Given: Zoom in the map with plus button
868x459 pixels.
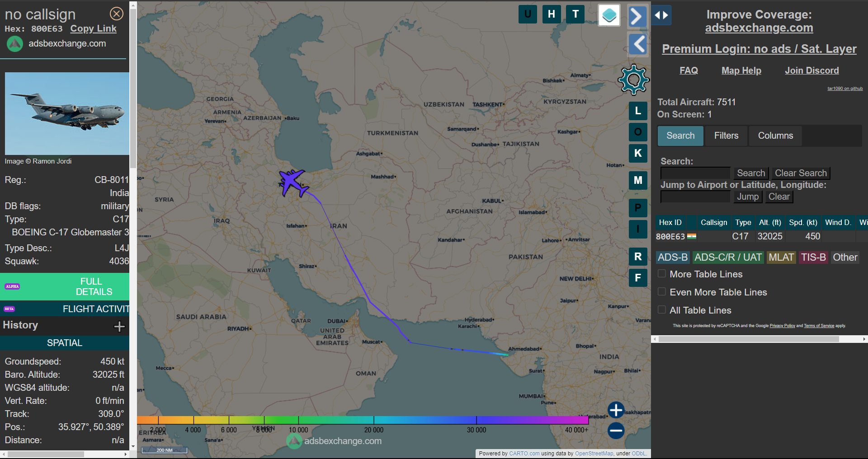Looking at the screenshot, I should [616, 410].
